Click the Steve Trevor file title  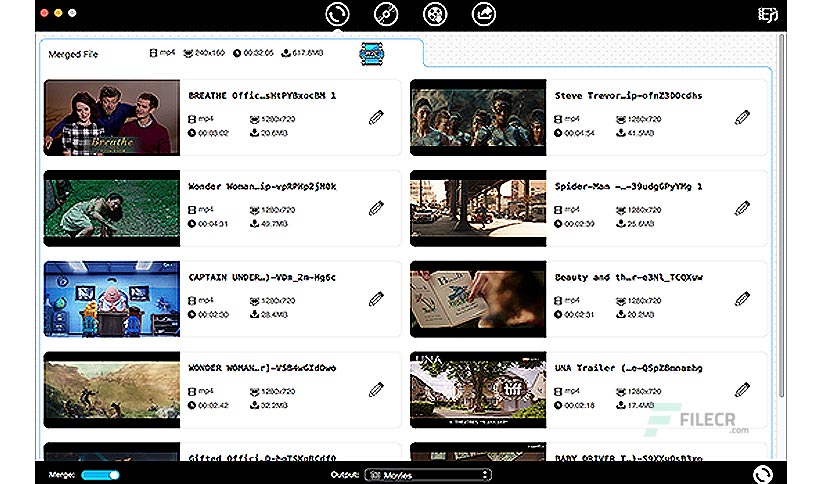[629, 95]
